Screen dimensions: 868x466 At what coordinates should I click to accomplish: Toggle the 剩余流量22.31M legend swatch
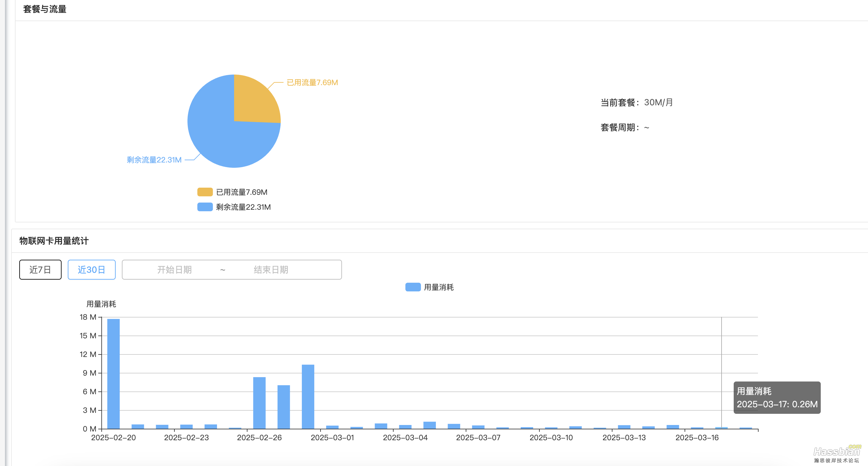pyautogui.click(x=205, y=207)
